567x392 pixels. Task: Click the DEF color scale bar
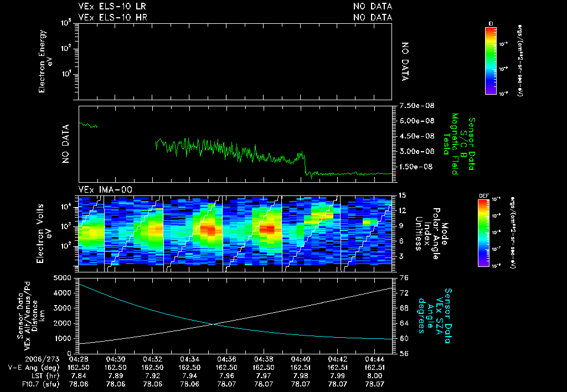(483, 233)
